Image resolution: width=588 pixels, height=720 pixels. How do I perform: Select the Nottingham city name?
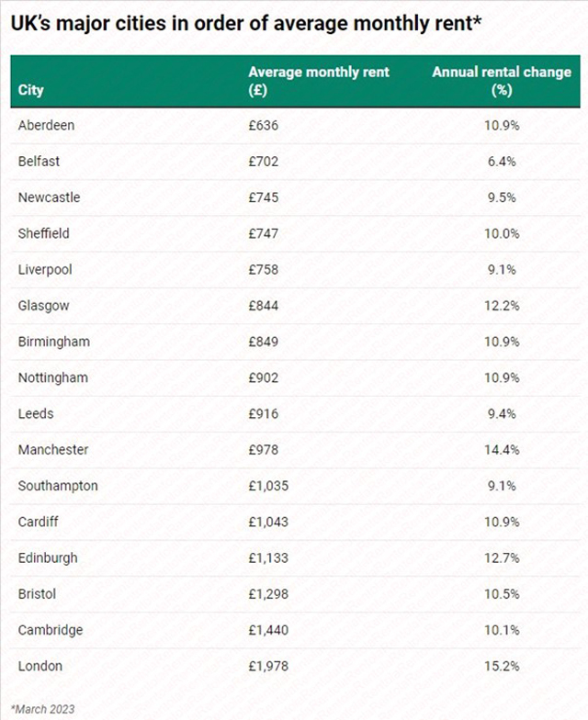point(53,378)
